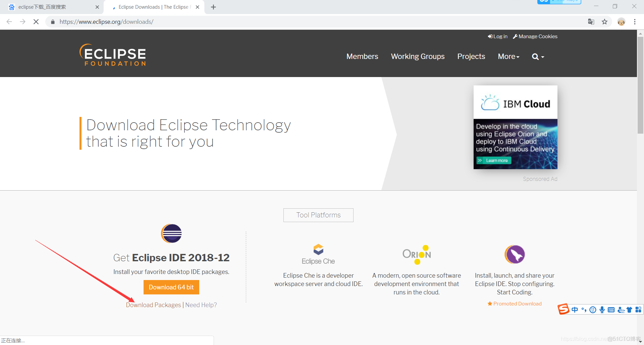Open the Sogou skin shirt icon
Viewport: 644px width, 345px height.
pos(629,310)
